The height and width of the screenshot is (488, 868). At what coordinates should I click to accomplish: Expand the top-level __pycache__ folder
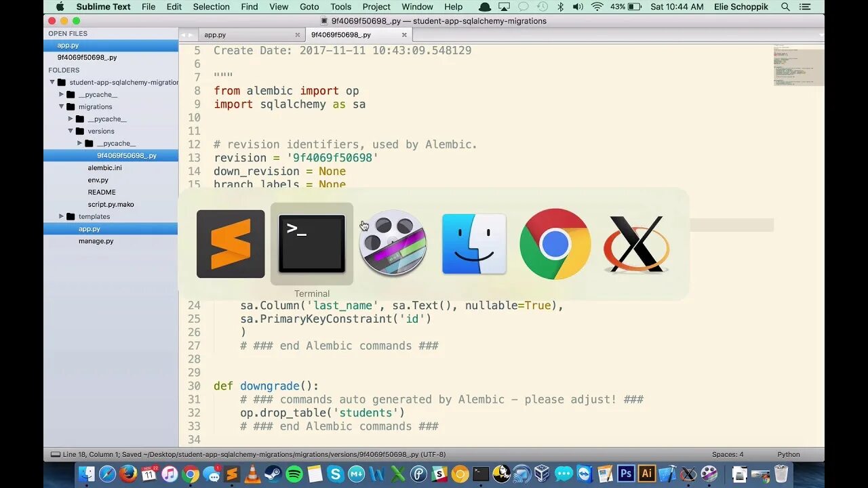[x=62, y=94]
